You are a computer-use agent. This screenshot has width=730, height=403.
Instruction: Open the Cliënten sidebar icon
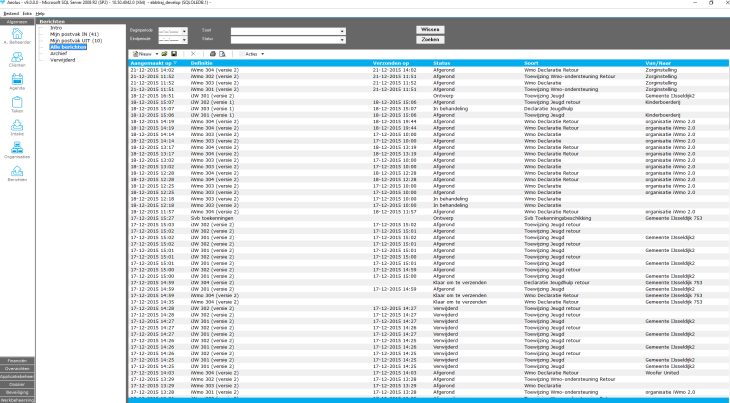click(x=17, y=58)
